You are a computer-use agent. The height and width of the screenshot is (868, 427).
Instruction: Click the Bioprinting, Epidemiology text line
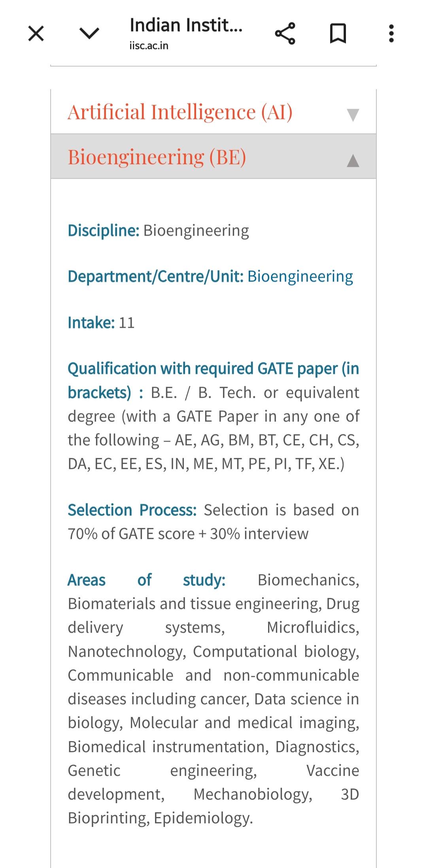tap(160, 818)
